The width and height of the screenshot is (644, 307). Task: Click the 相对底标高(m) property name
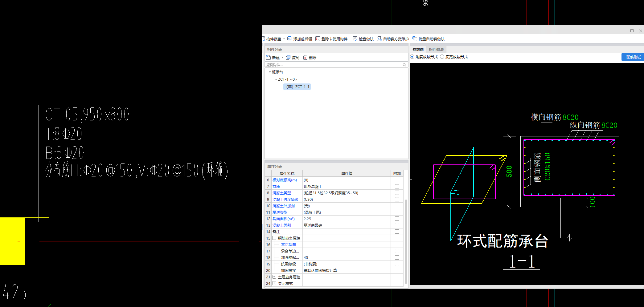(285, 180)
